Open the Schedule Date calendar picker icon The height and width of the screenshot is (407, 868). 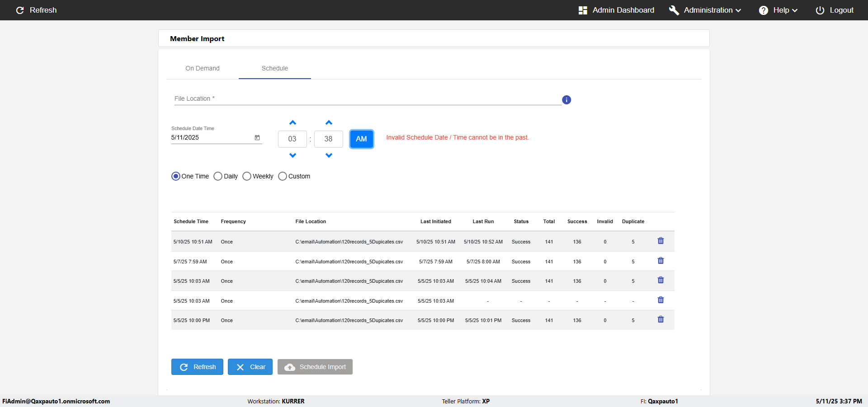point(257,137)
